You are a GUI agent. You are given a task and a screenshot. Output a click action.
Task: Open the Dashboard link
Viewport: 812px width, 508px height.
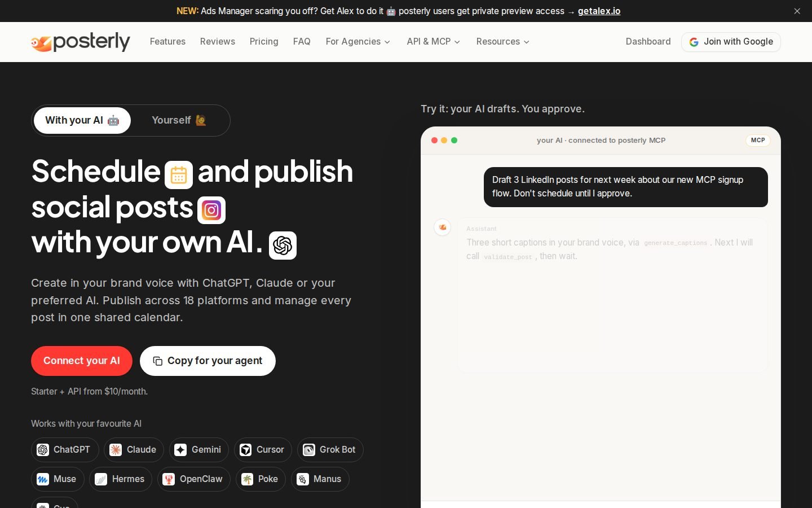(648, 42)
